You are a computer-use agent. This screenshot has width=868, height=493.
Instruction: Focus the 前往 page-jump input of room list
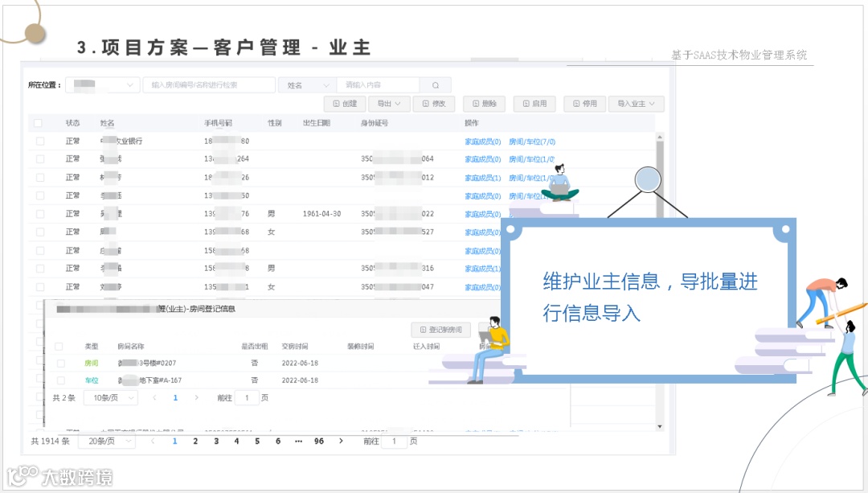[247, 398]
